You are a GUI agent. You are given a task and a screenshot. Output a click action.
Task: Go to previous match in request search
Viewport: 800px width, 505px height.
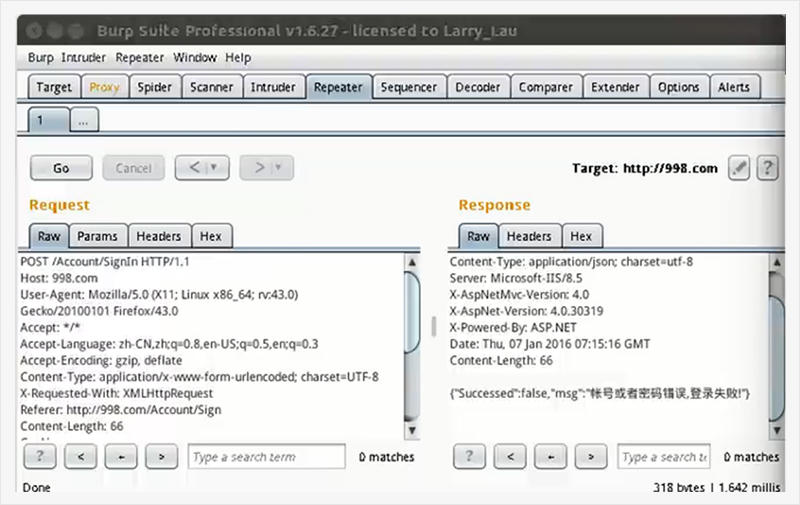tap(81, 456)
